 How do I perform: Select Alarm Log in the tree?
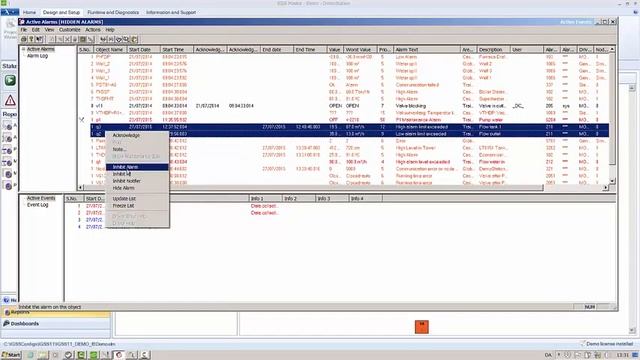pos(37,56)
